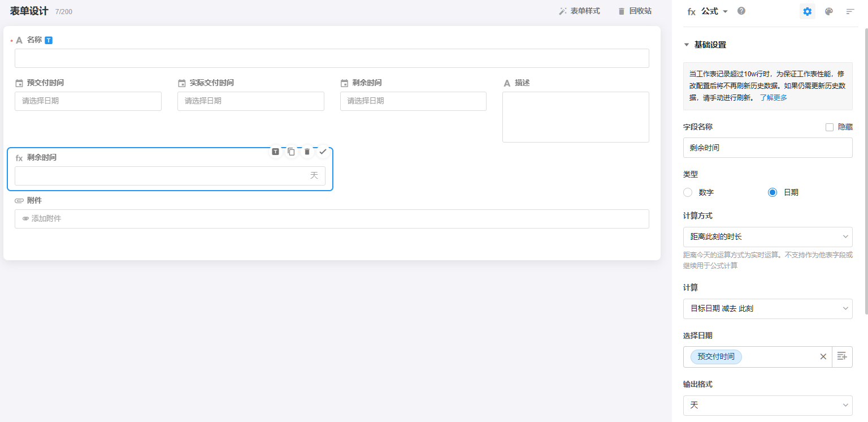Click the checkmark icon on selected field
The height and width of the screenshot is (422, 868).
[323, 152]
